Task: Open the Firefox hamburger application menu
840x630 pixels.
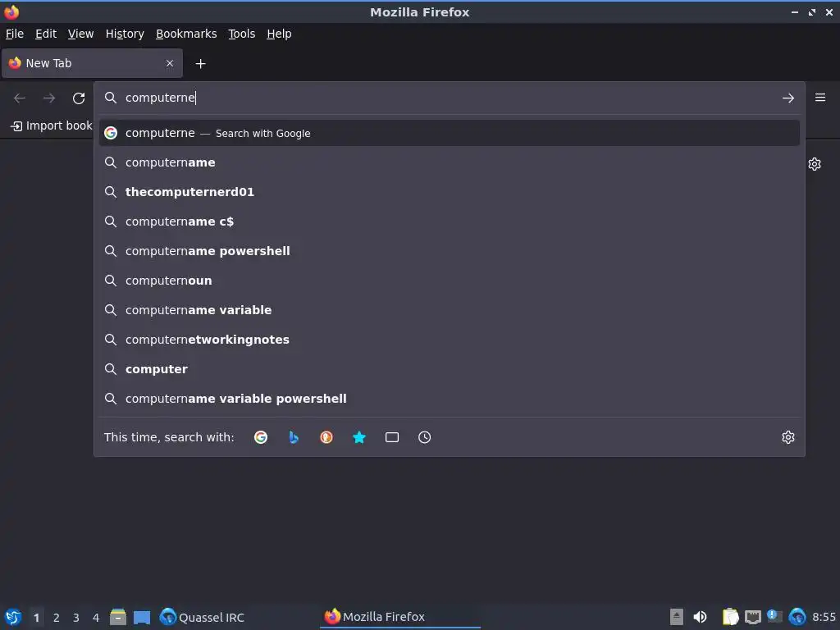Action: click(819, 98)
